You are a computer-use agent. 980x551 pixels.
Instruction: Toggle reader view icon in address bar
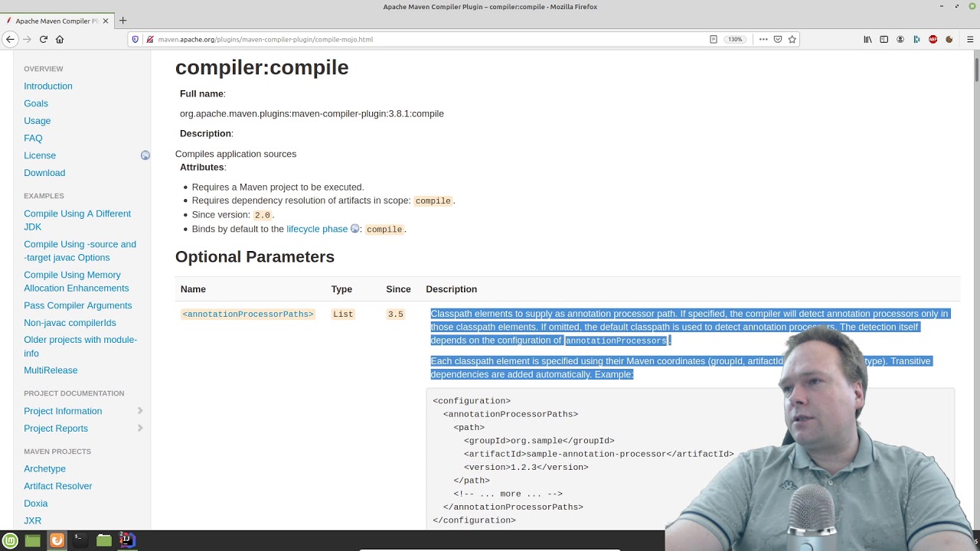tap(714, 39)
